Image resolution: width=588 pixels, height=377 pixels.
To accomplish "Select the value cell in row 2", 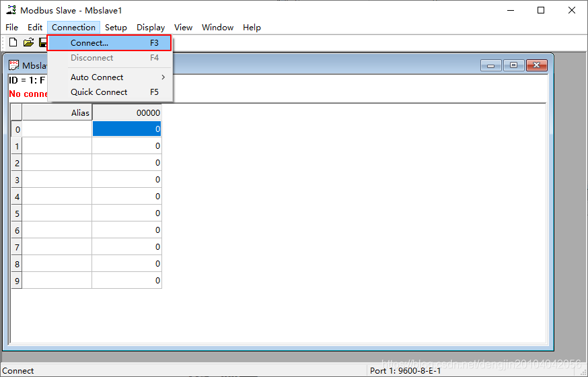I will [x=126, y=162].
